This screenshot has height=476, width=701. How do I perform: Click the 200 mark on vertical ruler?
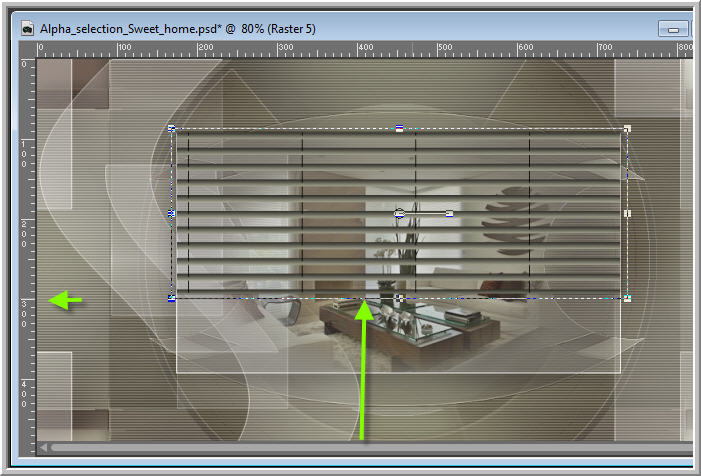pyautogui.click(x=24, y=234)
